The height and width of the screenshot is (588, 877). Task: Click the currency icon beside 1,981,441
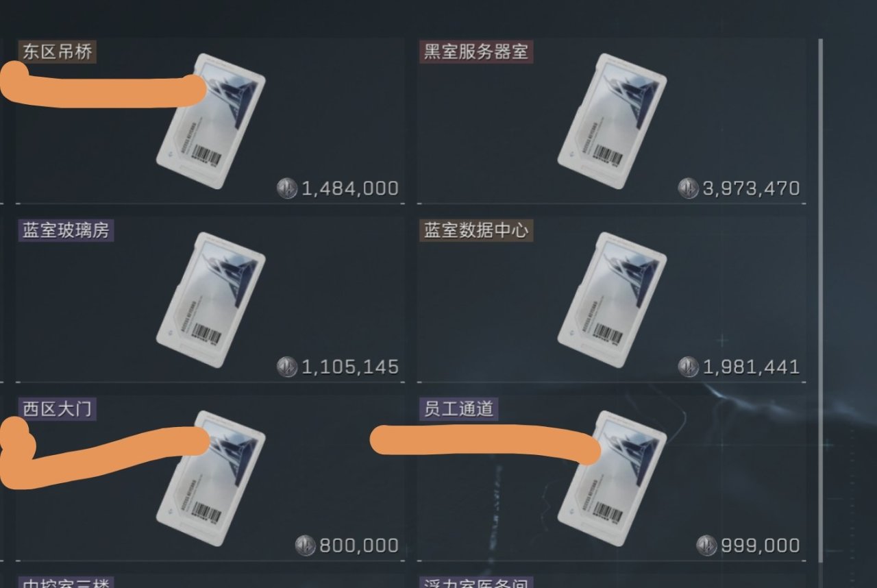[689, 367]
